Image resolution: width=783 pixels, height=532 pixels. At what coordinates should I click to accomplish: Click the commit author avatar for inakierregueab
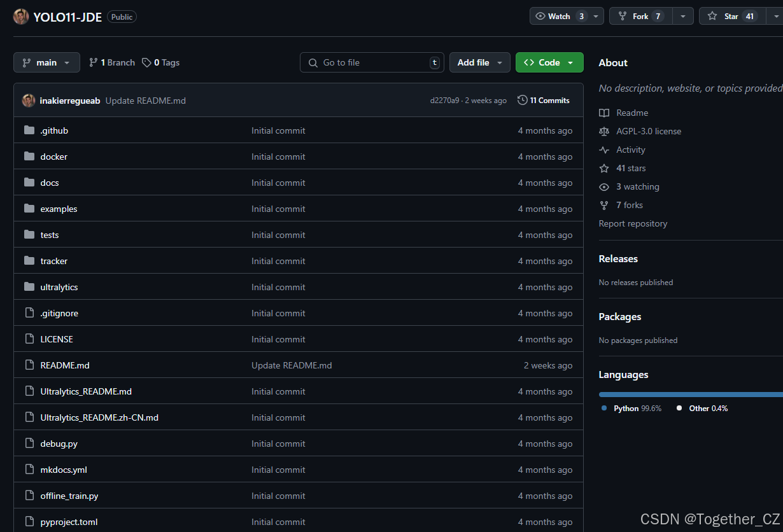[x=29, y=101]
